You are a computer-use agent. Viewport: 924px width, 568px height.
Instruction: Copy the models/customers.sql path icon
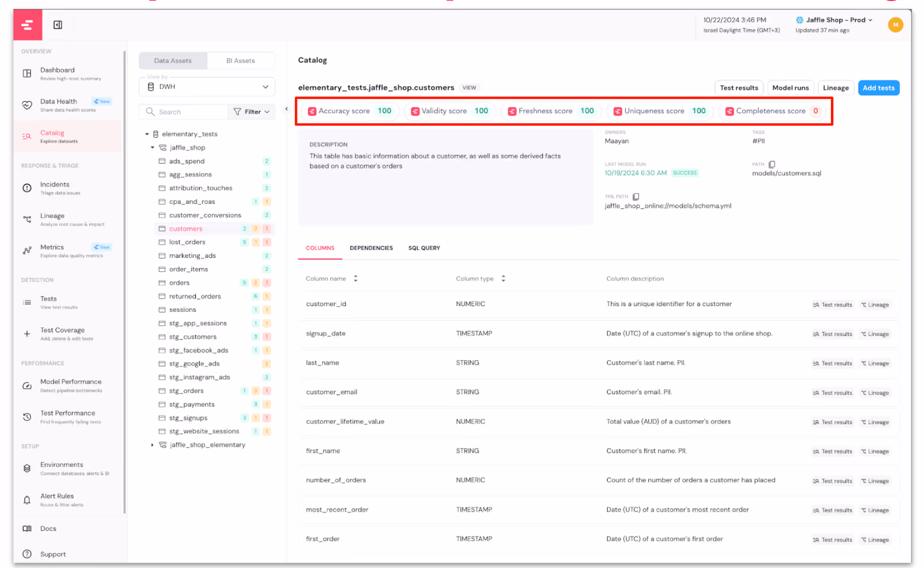point(772,164)
